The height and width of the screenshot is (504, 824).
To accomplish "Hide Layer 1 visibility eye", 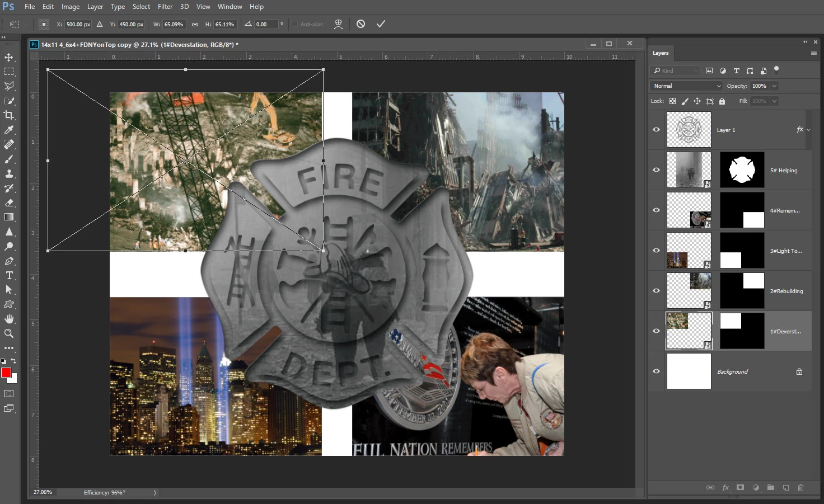I will pos(656,130).
